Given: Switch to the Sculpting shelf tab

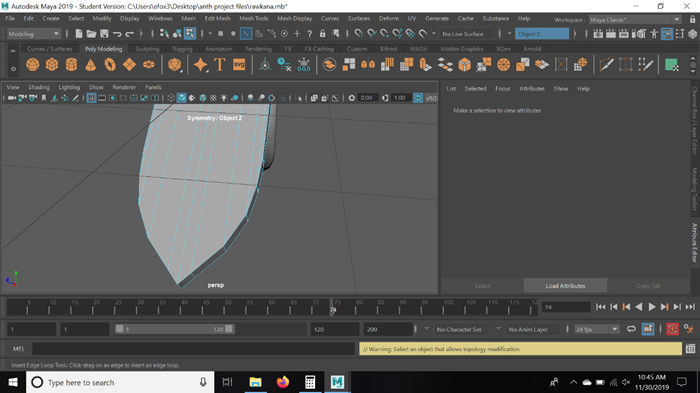Looking at the screenshot, I should tap(147, 49).
